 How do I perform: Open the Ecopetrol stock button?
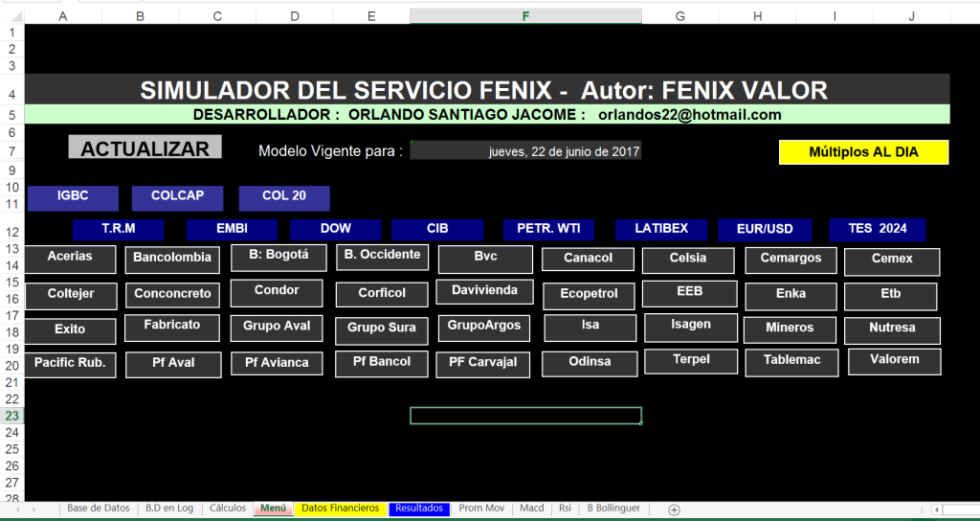589,295
